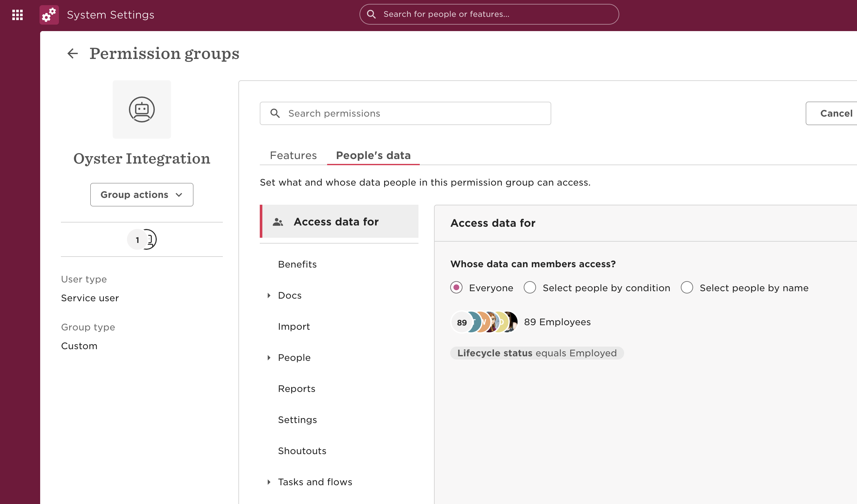Switch to the People's data tab
The height and width of the screenshot is (504, 857).
373,155
